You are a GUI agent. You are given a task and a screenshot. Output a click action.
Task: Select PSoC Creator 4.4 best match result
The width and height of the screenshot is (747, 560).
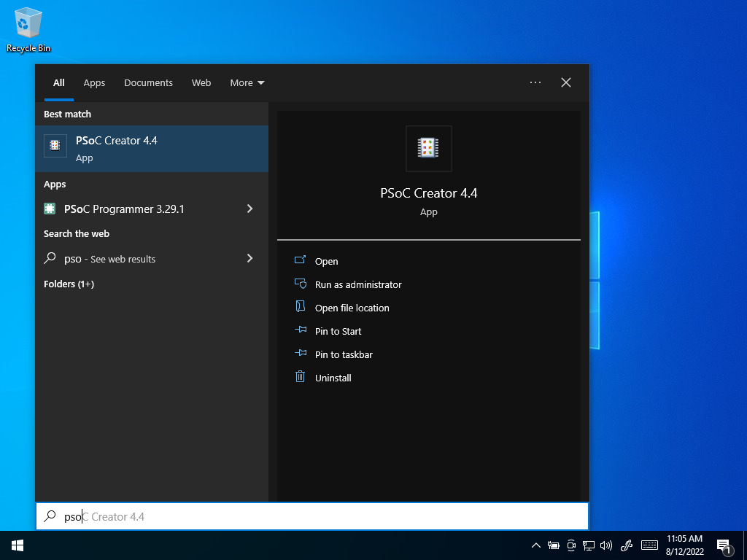[152, 149]
